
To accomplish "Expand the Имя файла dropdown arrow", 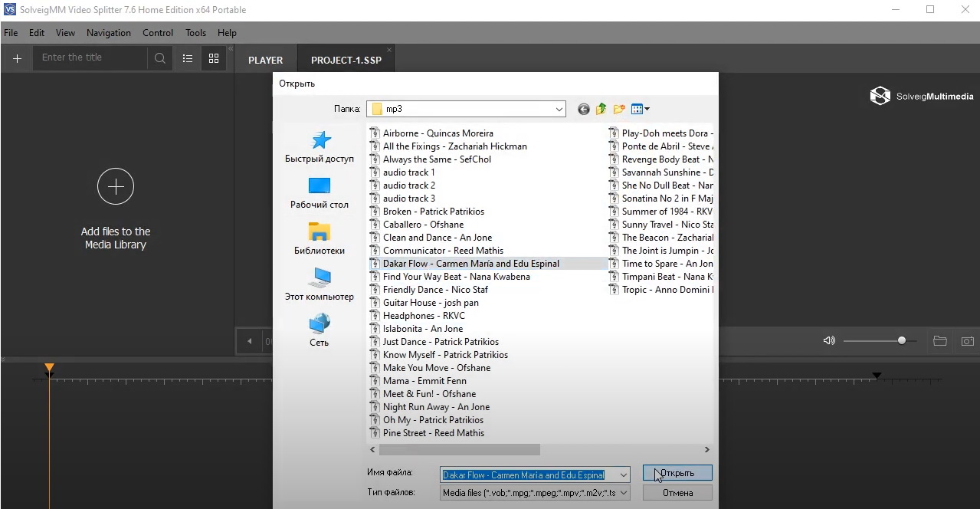I will pyautogui.click(x=623, y=475).
